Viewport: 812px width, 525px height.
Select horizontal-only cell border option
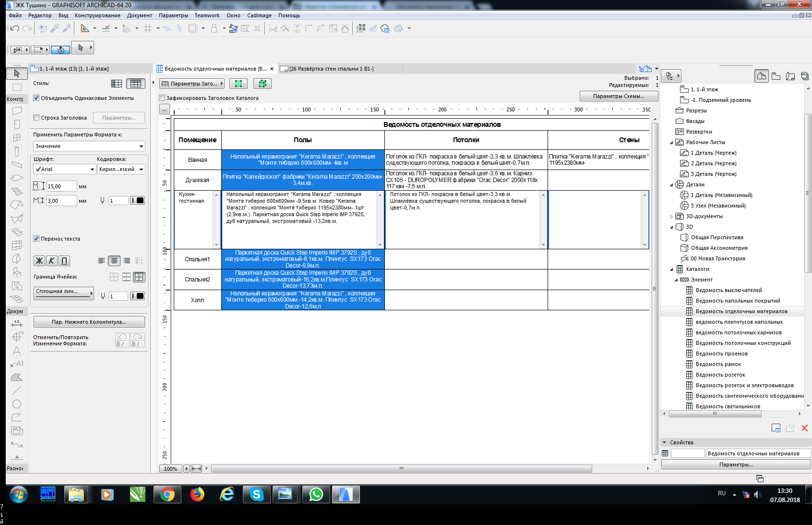[x=126, y=277]
